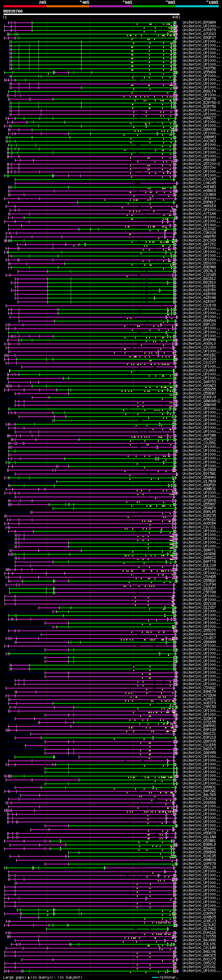
Task: Choose entry UniRef100_Q8WXA9-2
Action: click(201, 401)
